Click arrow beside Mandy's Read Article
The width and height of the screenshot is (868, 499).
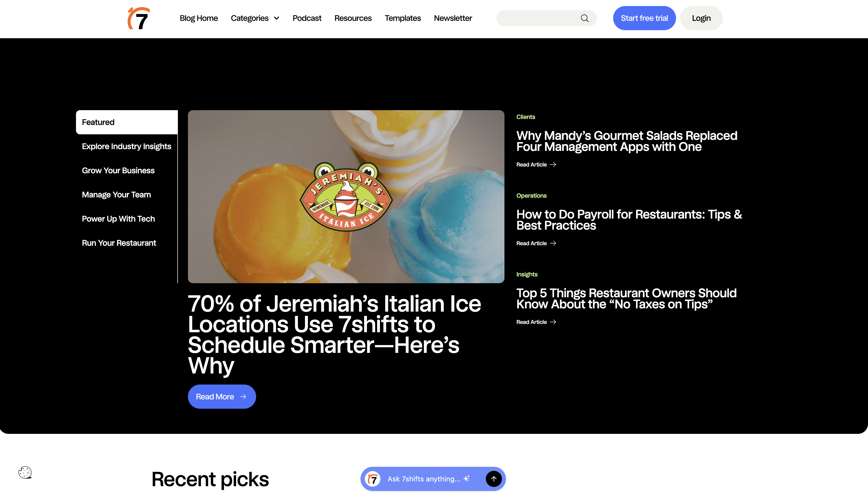[553, 164]
